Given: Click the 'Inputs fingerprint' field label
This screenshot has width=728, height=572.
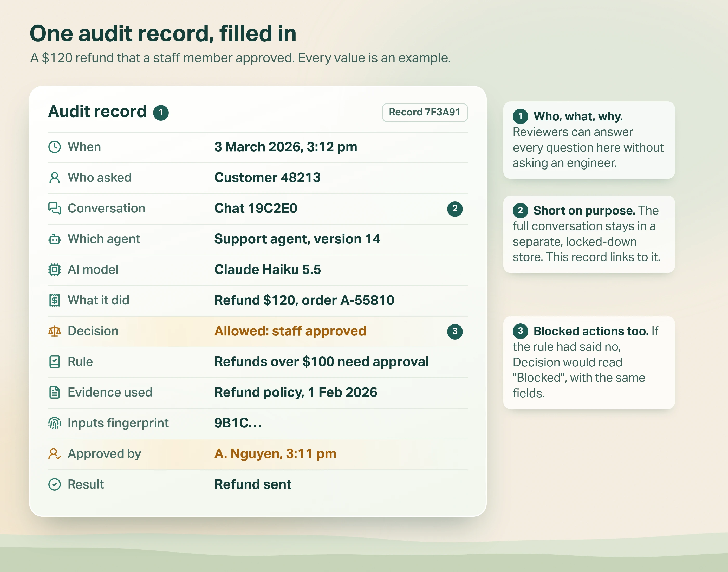Looking at the screenshot, I should tap(118, 423).
